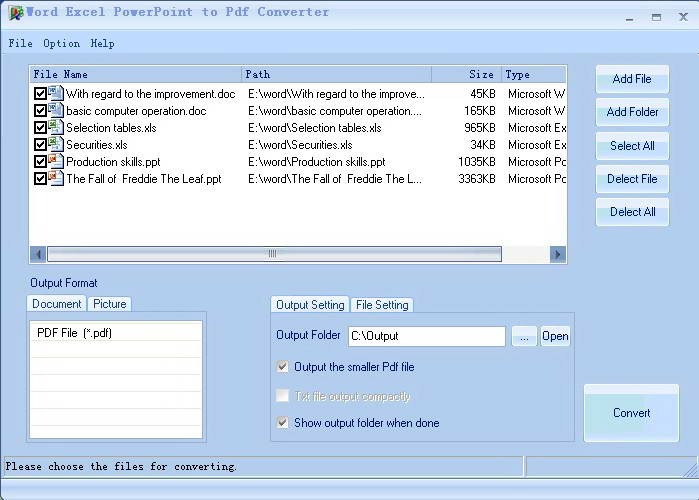Image resolution: width=699 pixels, height=500 pixels.
Task: Close the converter window
Action: tap(683, 17)
